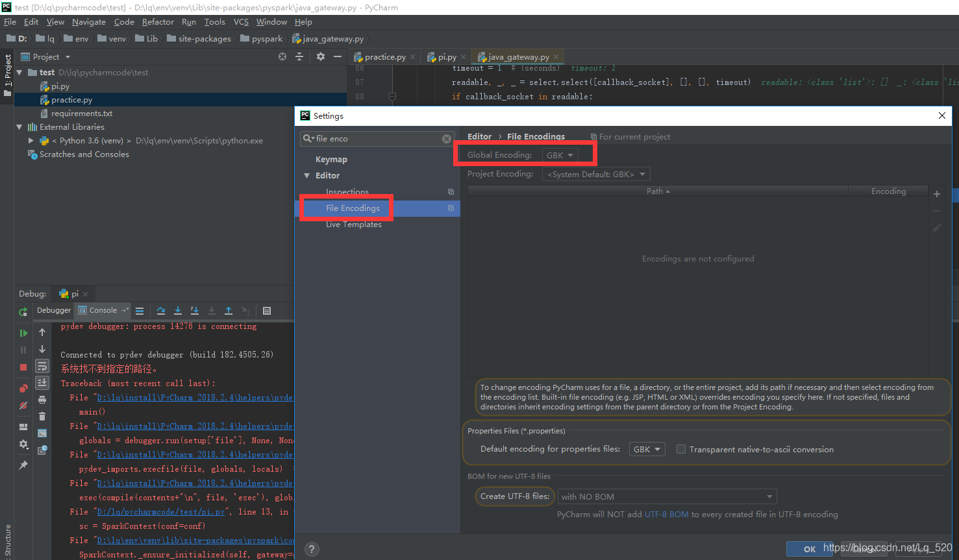Expand Python 3.6 (venv) node
Viewport: 959px width, 560px height.
[31, 141]
